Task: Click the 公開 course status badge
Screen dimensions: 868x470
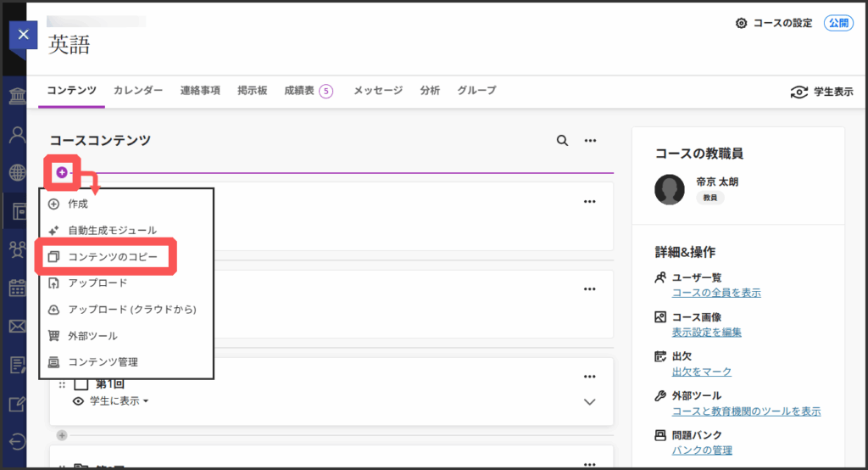Action: (838, 23)
